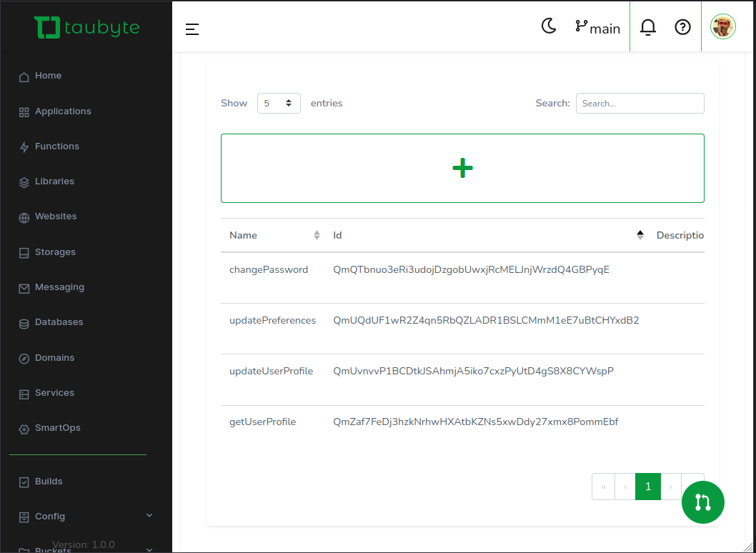Open Libraries in sidebar
The image size is (756, 553).
coord(46,181)
